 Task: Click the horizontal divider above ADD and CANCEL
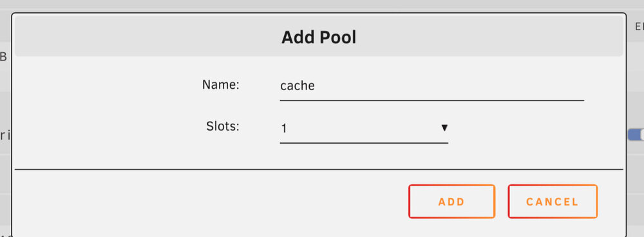319,169
